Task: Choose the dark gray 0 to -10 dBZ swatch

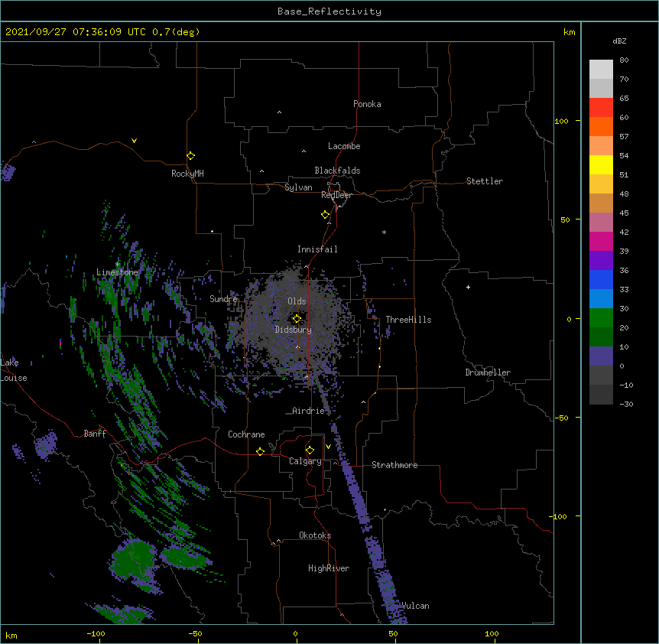Action: coord(601,376)
